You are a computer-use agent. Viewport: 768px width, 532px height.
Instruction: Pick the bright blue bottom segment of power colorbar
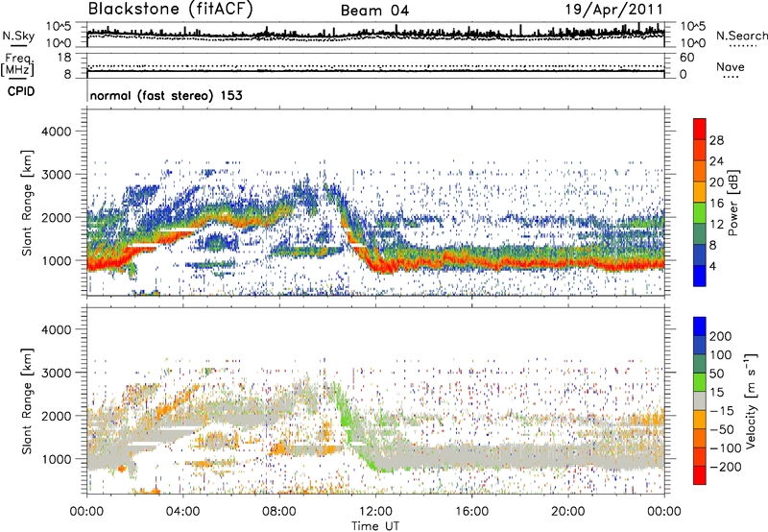[700, 276]
